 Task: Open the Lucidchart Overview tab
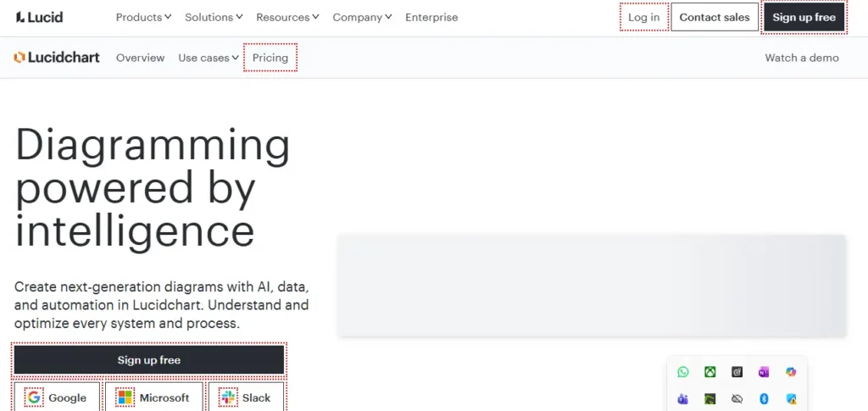tap(140, 58)
